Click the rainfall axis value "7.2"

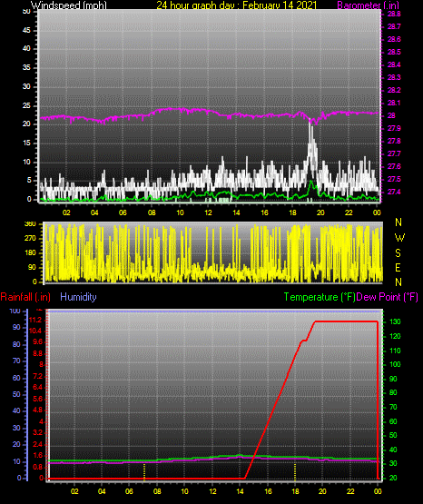click(38, 376)
